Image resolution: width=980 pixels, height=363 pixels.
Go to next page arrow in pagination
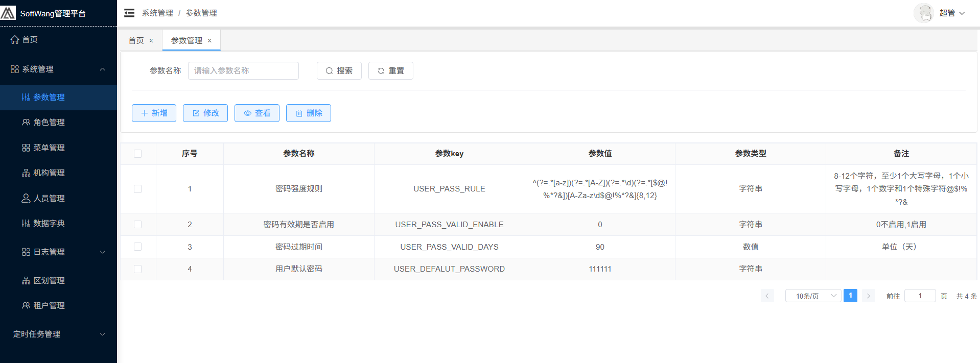pos(868,296)
